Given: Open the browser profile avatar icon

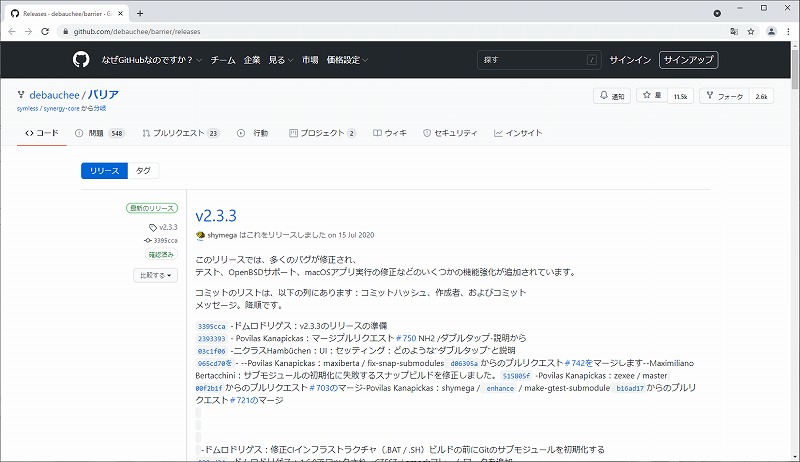Looking at the screenshot, I should click(771, 32).
